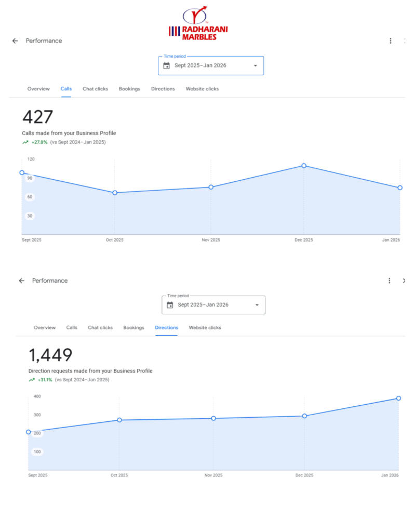Open Chat clicks tab in the Directions panel
Image resolution: width=414 pixels, height=532 pixels.
coord(100,327)
